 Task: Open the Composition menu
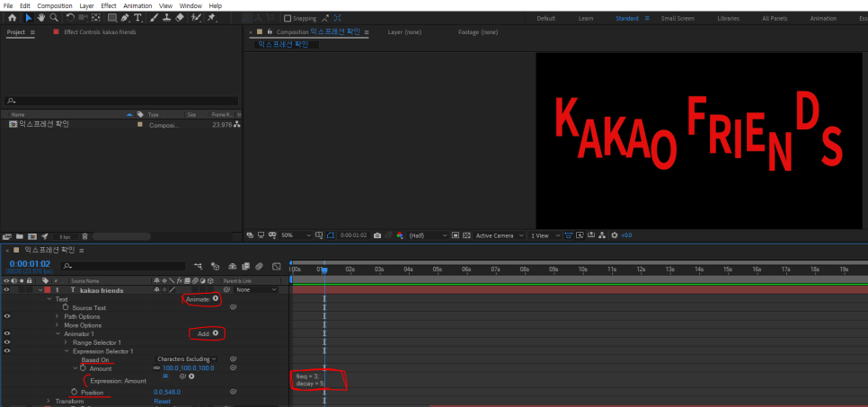pos(55,5)
